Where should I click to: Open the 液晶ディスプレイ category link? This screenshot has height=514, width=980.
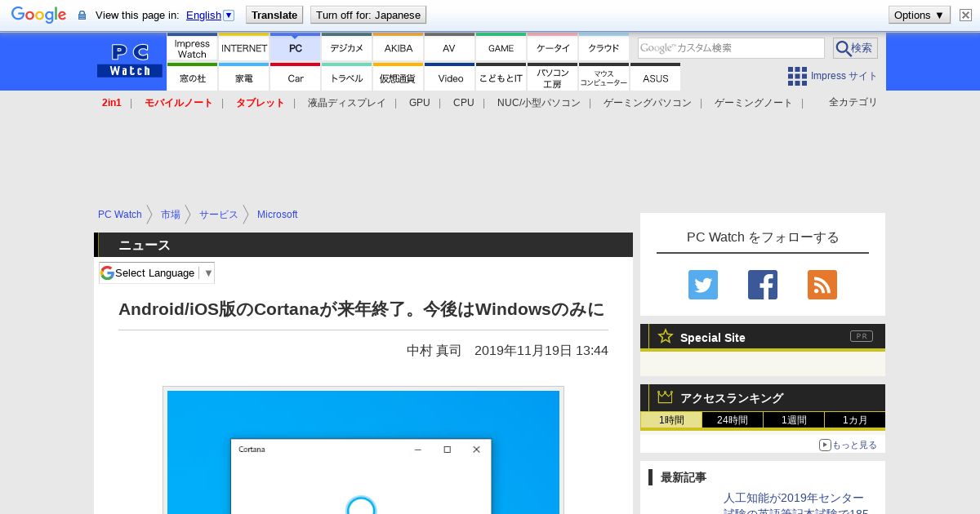(346, 103)
